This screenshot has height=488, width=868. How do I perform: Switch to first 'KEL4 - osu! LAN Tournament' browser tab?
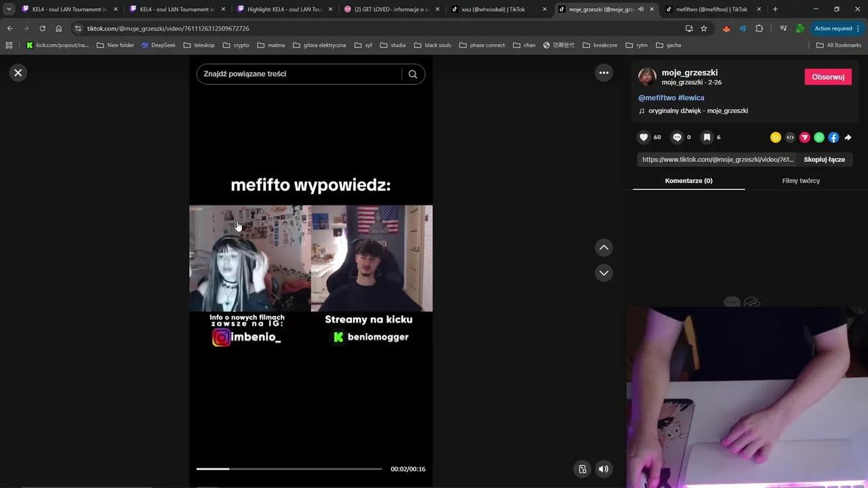click(69, 9)
